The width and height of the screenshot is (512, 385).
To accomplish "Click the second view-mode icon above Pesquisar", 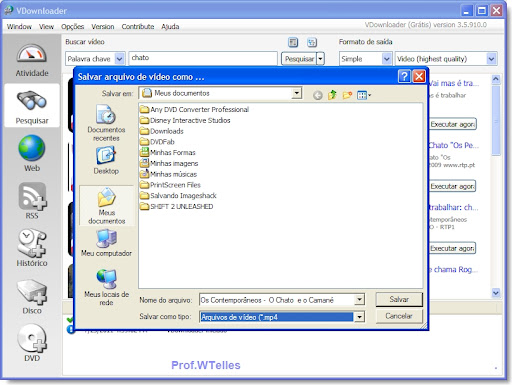I will [312, 42].
